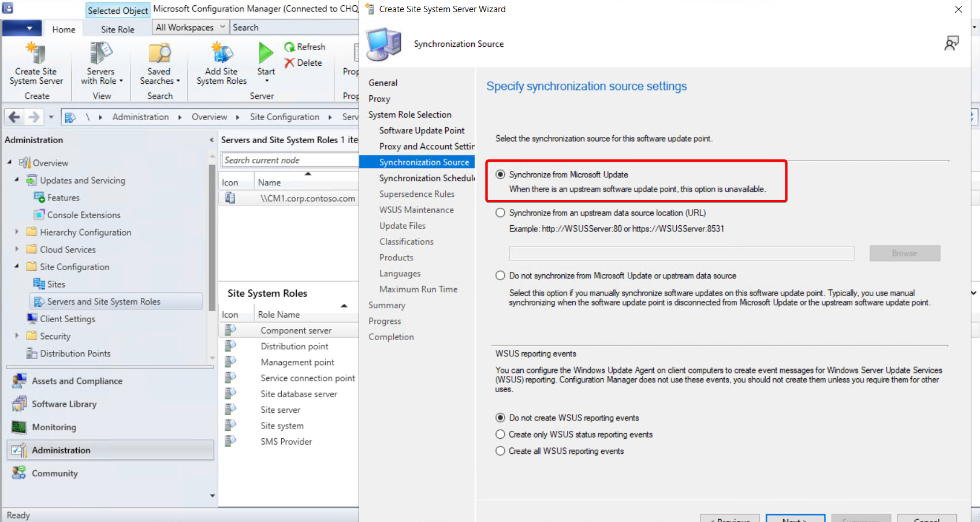Image resolution: width=980 pixels, height=522 pixels.
Task: Click the Add Site System Roles icon
Action: pos(222,54)
